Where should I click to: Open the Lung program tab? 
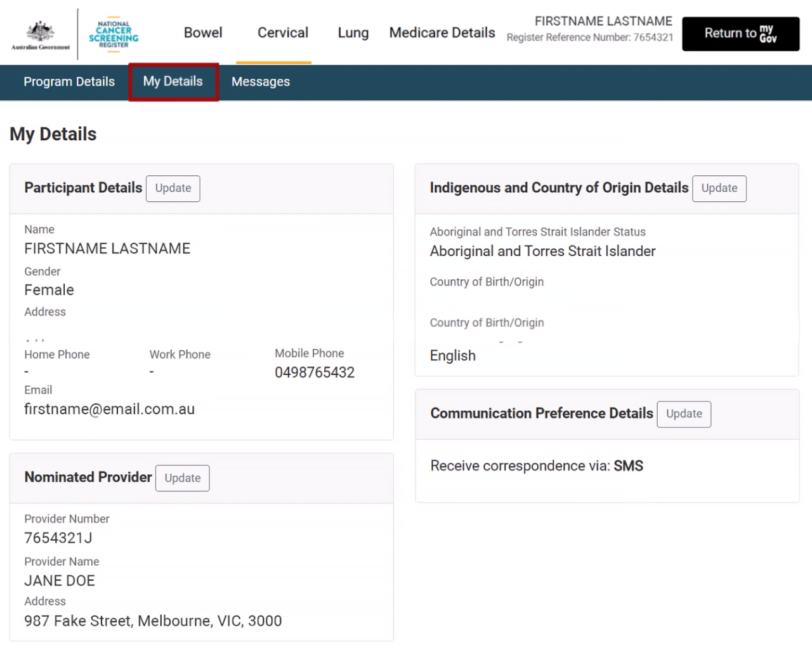[x=353, y=33]
